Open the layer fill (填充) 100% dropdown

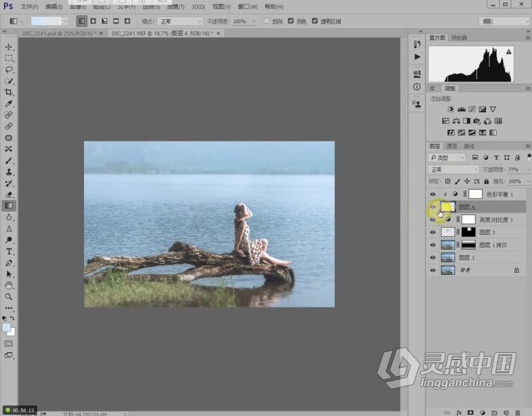click(528, 181)
